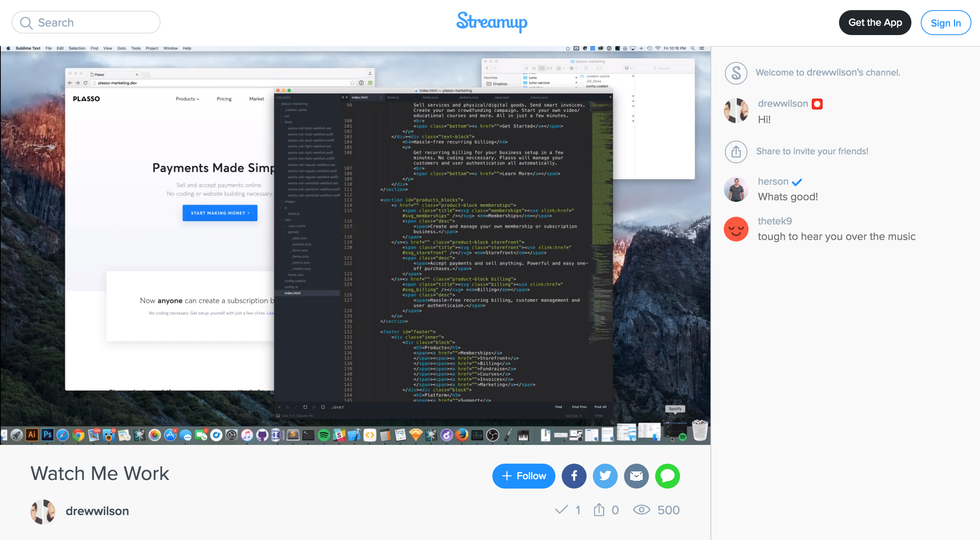
Task: Click the share count icon below video
Action: point(599,510)
